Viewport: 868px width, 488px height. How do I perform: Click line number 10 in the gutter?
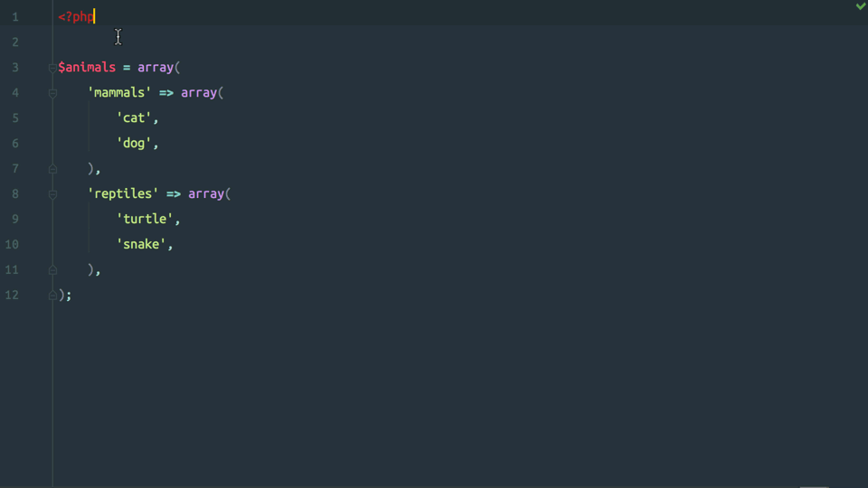(x=12, y=245)
